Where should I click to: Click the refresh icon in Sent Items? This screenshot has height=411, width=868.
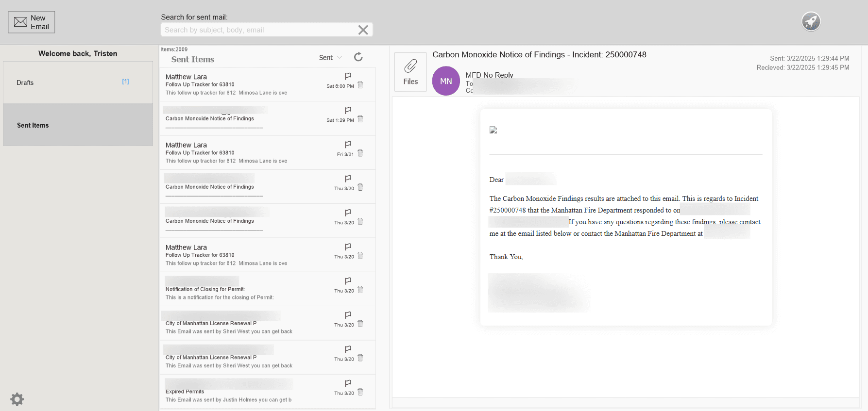click(358, 57)
